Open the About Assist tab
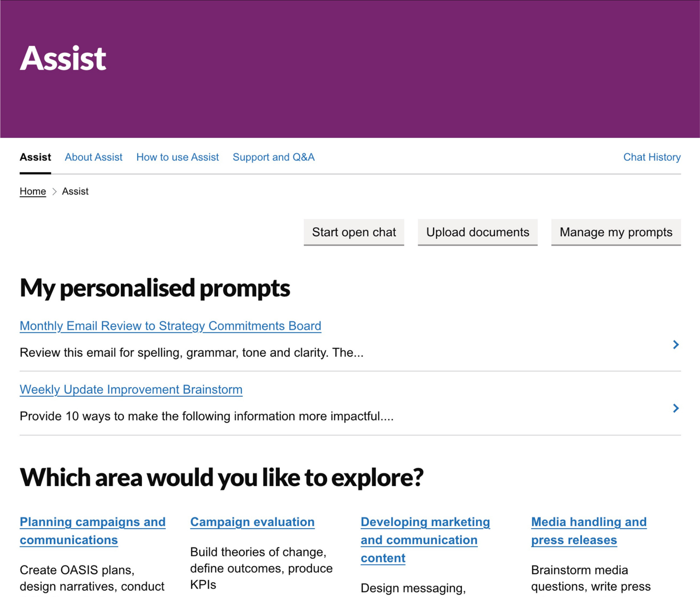This screenshot has width=700, height=597. [93, 157]
